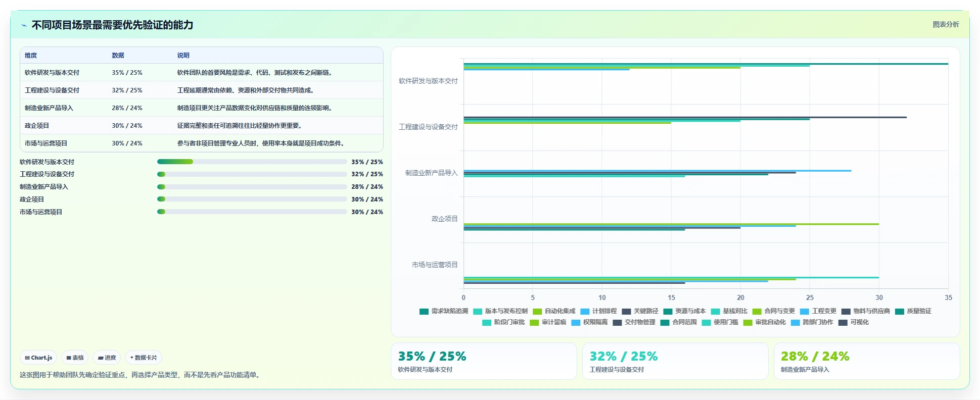Click the icon on the Chart.js chip

coord(27,358)
